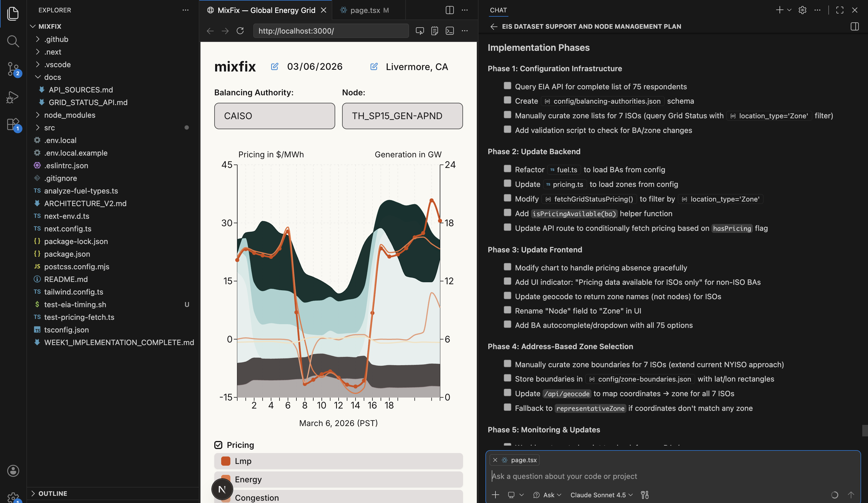Click the localhost:3000 URL field

coord(330,31)
